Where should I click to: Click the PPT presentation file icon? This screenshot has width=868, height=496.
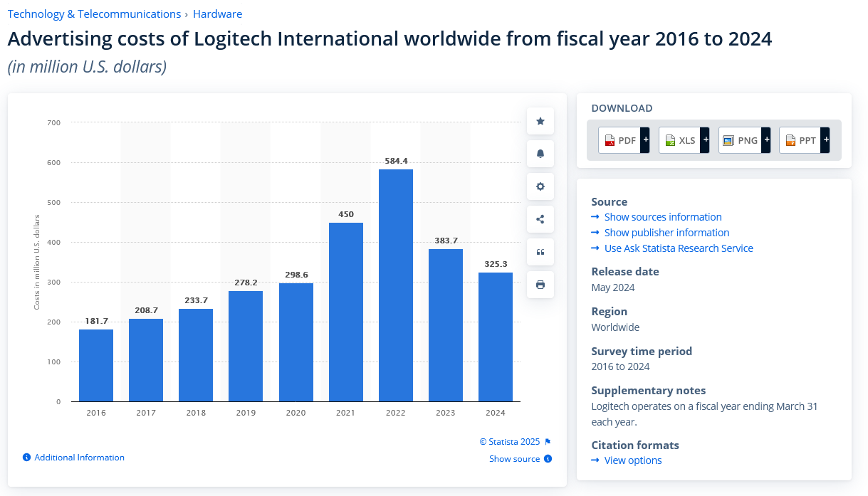pos(790,140)
